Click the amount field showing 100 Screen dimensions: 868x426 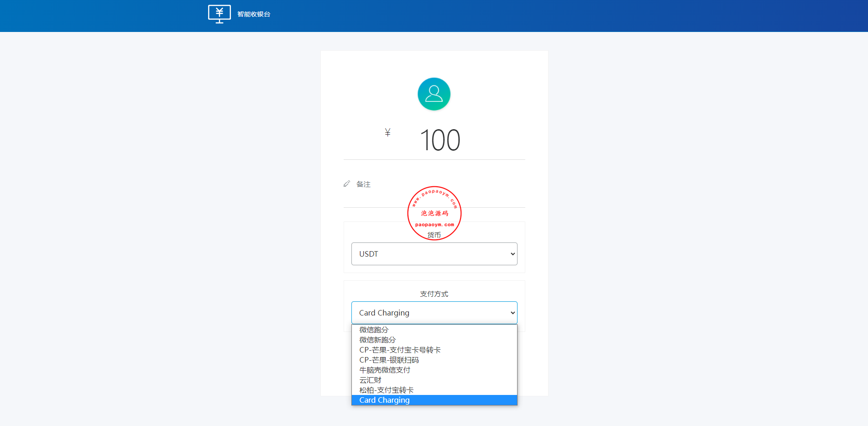click(440, 140)
